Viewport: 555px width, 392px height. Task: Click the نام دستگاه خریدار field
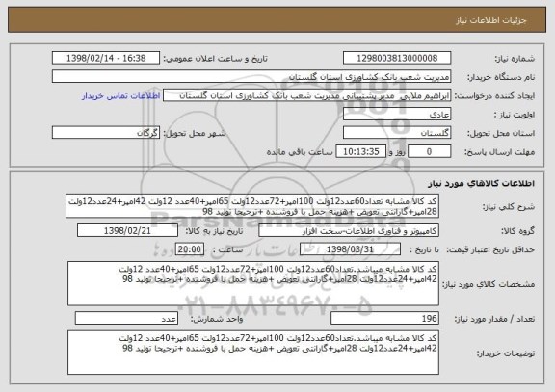(x=251, y=76)
